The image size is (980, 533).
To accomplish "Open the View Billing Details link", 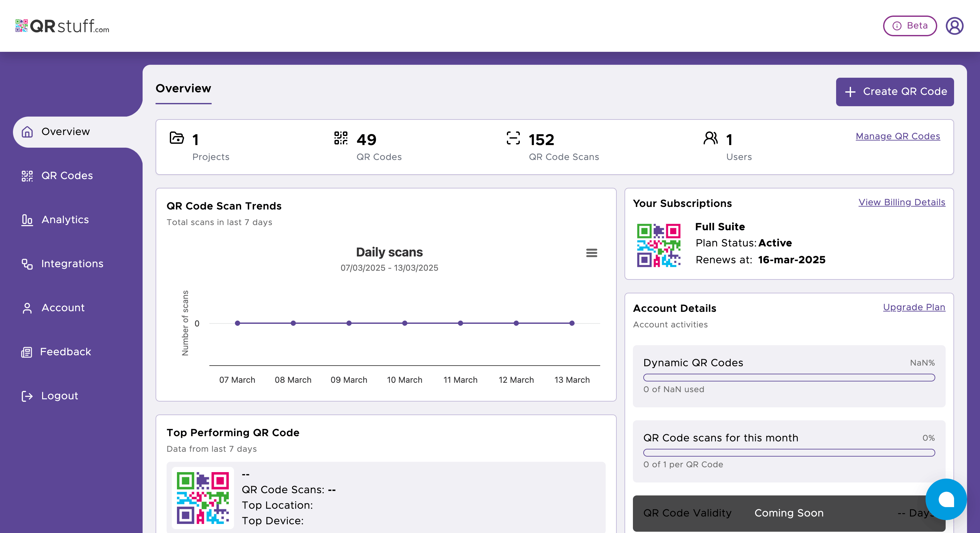I will point(902,202).
